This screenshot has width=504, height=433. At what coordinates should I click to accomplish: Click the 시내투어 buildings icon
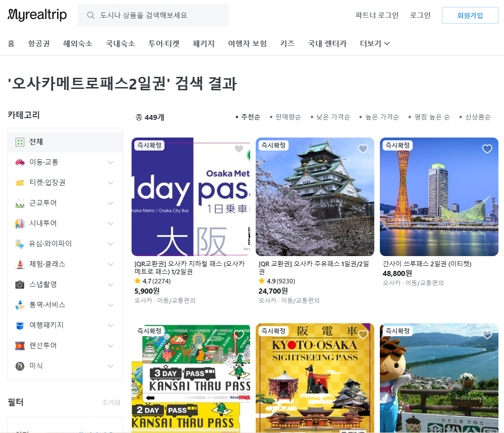click(x=20, y=224)
